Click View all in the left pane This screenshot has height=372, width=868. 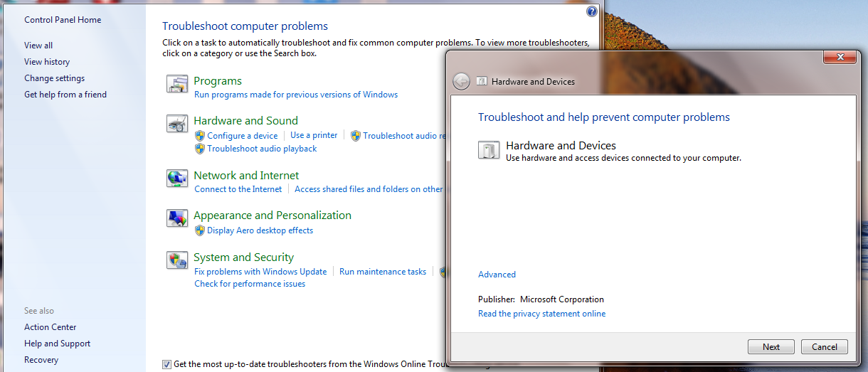[38, 46]
